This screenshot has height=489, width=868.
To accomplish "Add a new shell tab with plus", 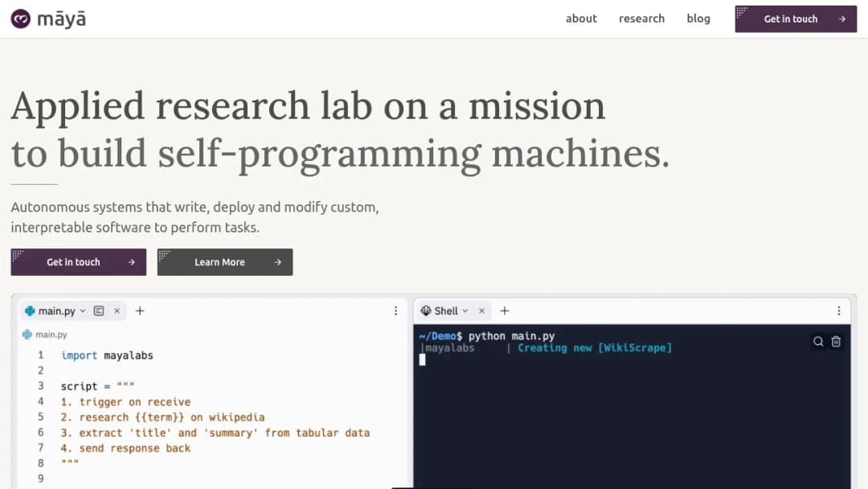I will (x=504, y=310).
